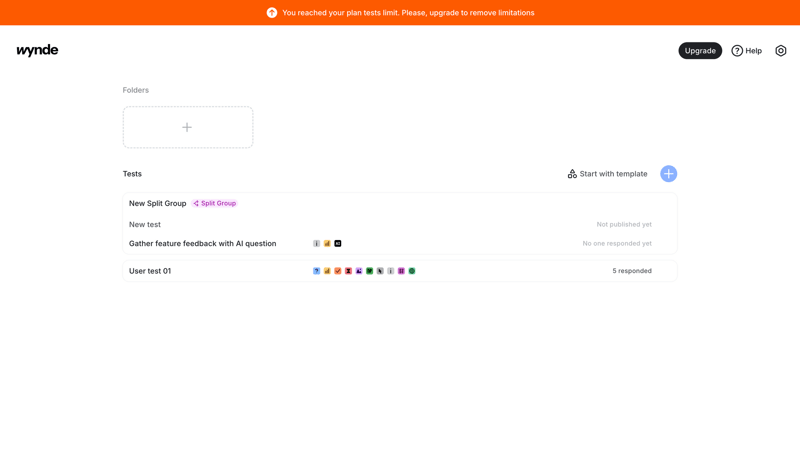
Task: Click blue question mark icon in User test 01
Action: [x=316, y=271]
